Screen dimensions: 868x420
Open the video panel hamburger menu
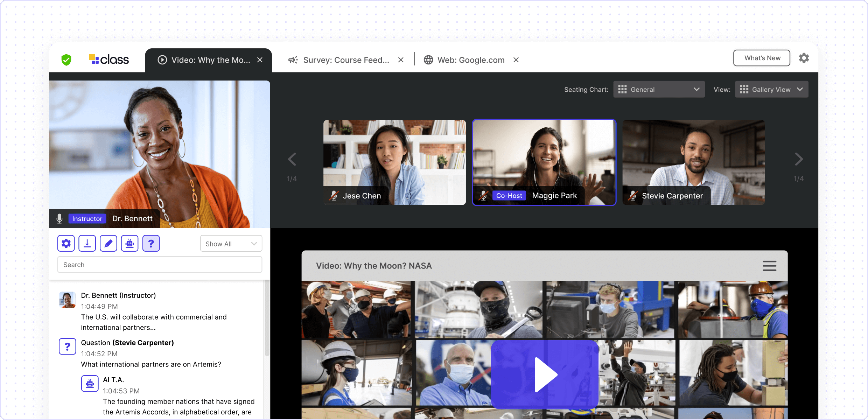769,266
